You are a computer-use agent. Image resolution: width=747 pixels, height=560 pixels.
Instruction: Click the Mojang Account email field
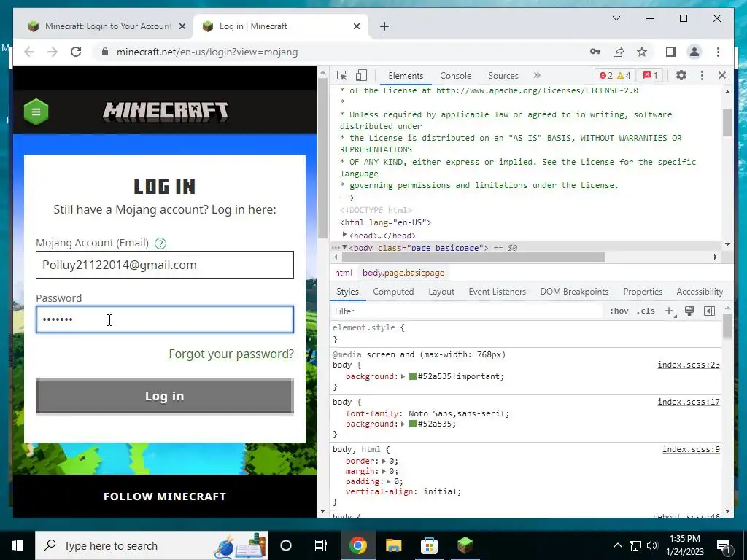coord(165,265)
